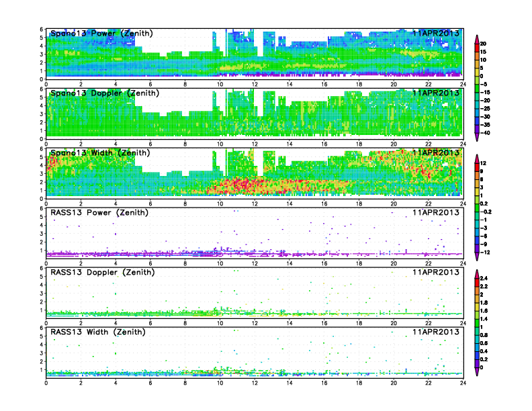
Task: Click x-axis tick '18' under RASS13 Power panel
Action: (359, 263)
